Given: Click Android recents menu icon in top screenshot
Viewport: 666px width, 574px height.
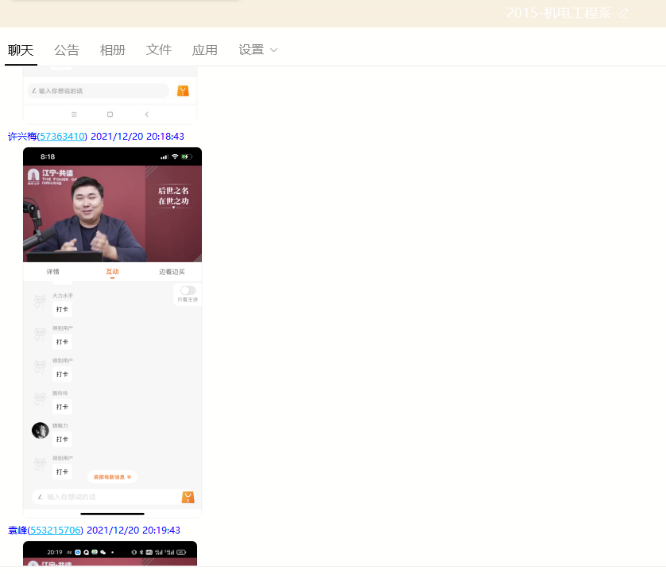Looking at the screenshot, I should (x=74, y=114).
